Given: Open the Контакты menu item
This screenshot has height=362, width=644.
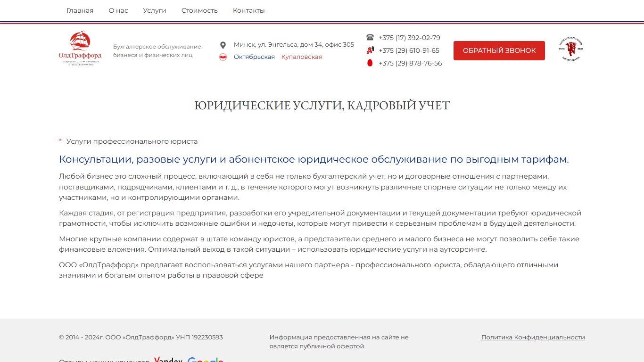Looking at the screenshot, I should tap(249, 10).
